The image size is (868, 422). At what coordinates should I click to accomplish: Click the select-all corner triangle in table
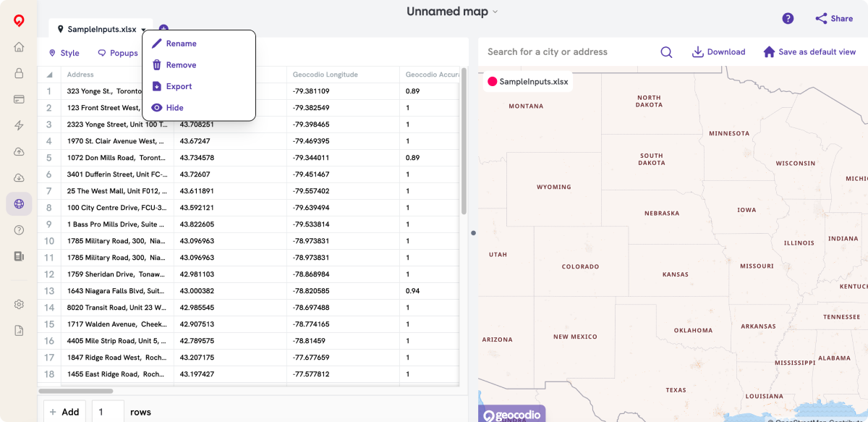tap(49, 75)
